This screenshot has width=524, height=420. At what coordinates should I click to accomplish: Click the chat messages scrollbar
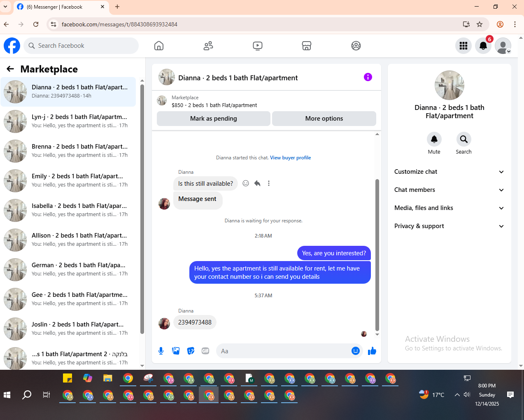pyautogui.click(x=377, y=254)
